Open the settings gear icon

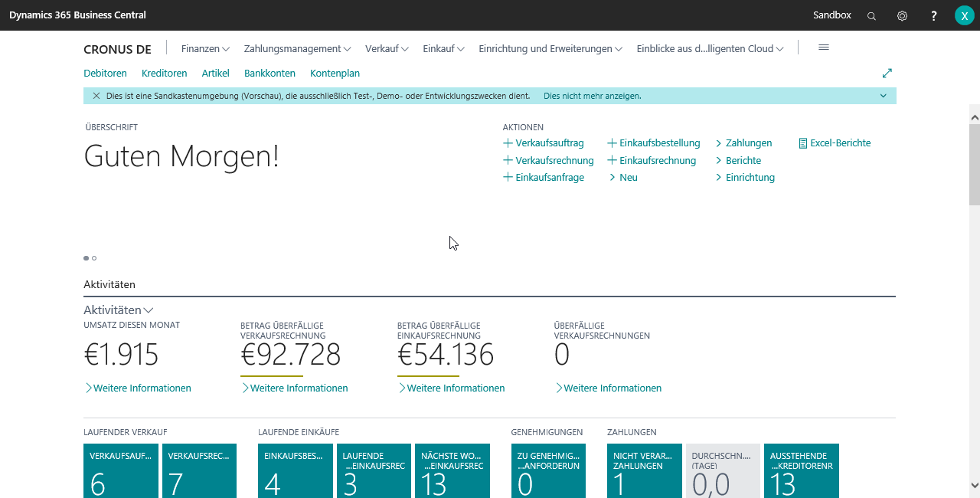tap(903, 15)
